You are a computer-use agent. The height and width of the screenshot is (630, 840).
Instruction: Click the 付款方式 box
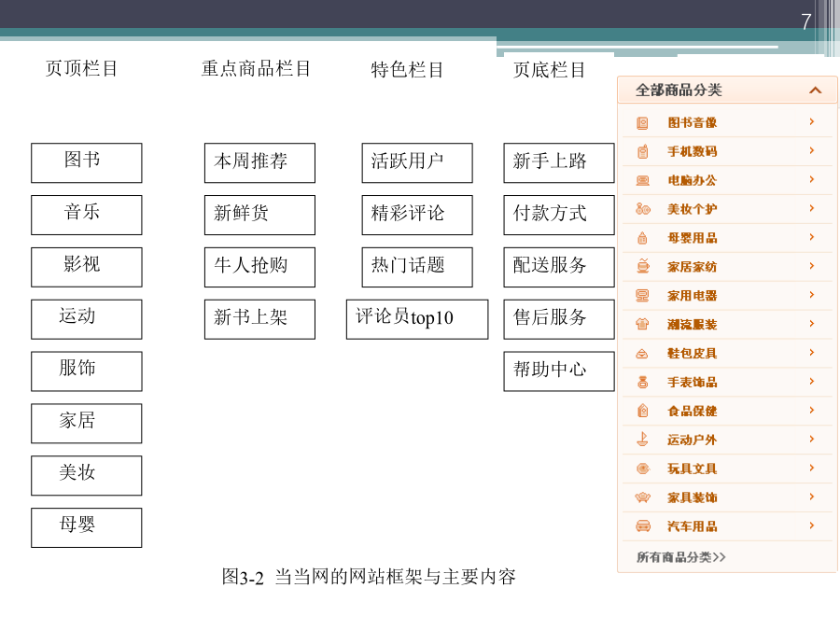[559, 215]
